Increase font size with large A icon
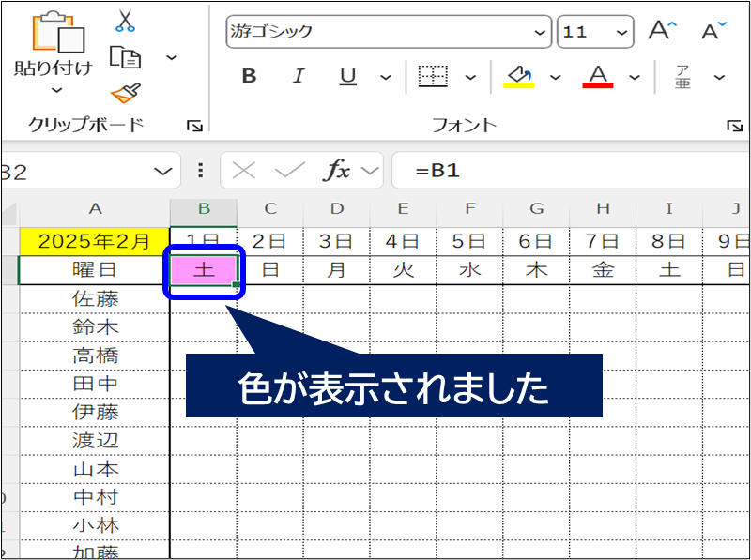Viewport: 751px width, 560px height. coord(662,31)
